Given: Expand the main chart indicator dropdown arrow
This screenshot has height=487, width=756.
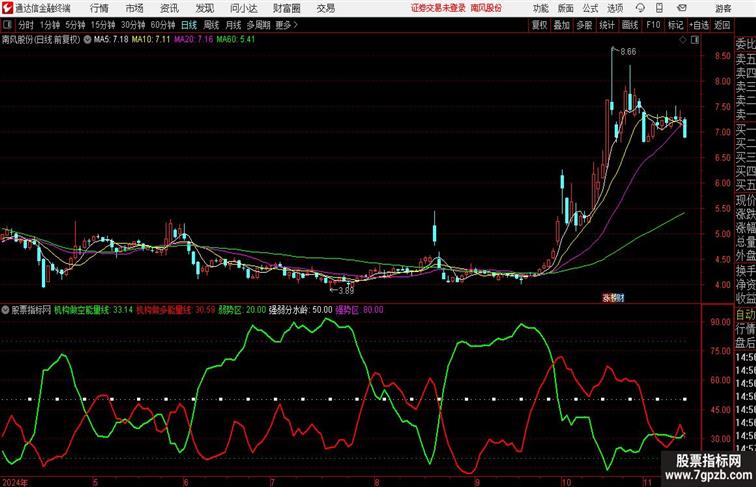Looking at the screenshot, I should pyautogui.click(x=87, y=40).
